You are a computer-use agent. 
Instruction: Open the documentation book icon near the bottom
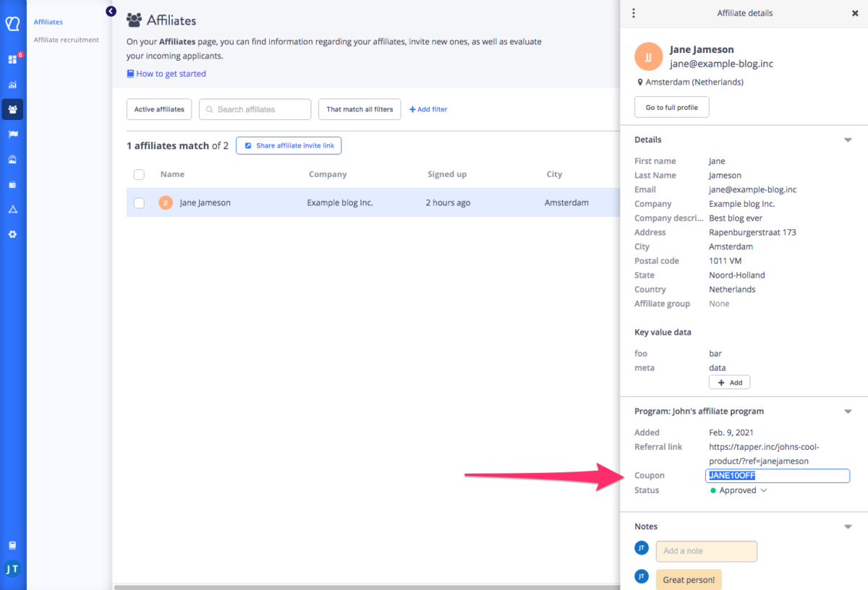click(x=12, y=544)
